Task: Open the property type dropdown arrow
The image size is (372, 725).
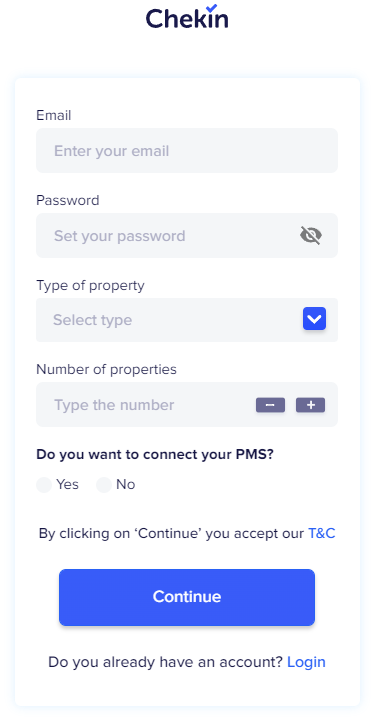Action: click(x=314, y=319)
